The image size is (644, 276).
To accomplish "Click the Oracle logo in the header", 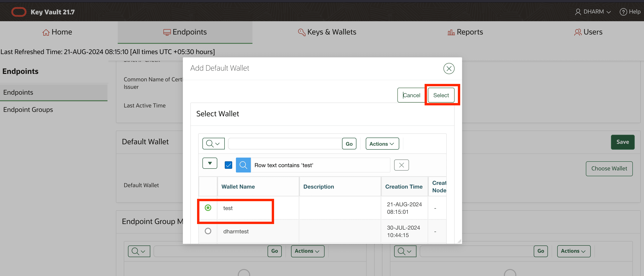I will [19, 11].
